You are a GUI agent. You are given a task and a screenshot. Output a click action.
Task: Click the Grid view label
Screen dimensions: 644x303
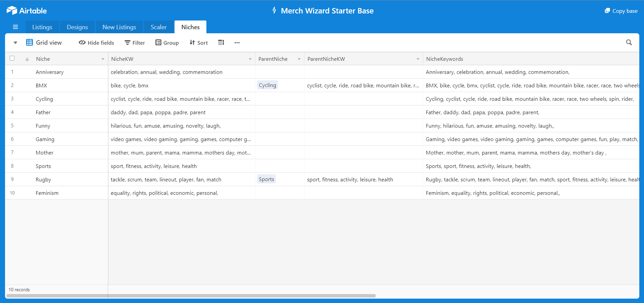[49, 43]
